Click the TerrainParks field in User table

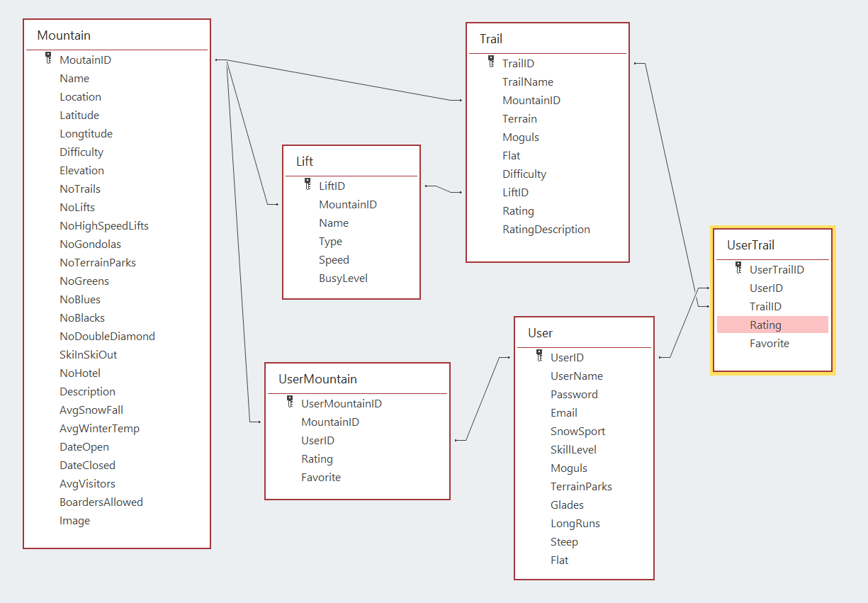coord(581,487)
